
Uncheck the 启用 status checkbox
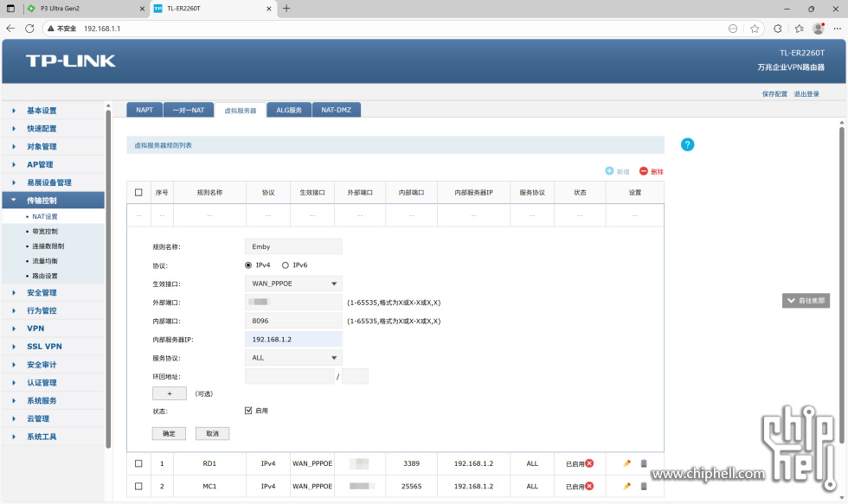tap(249, 411)
